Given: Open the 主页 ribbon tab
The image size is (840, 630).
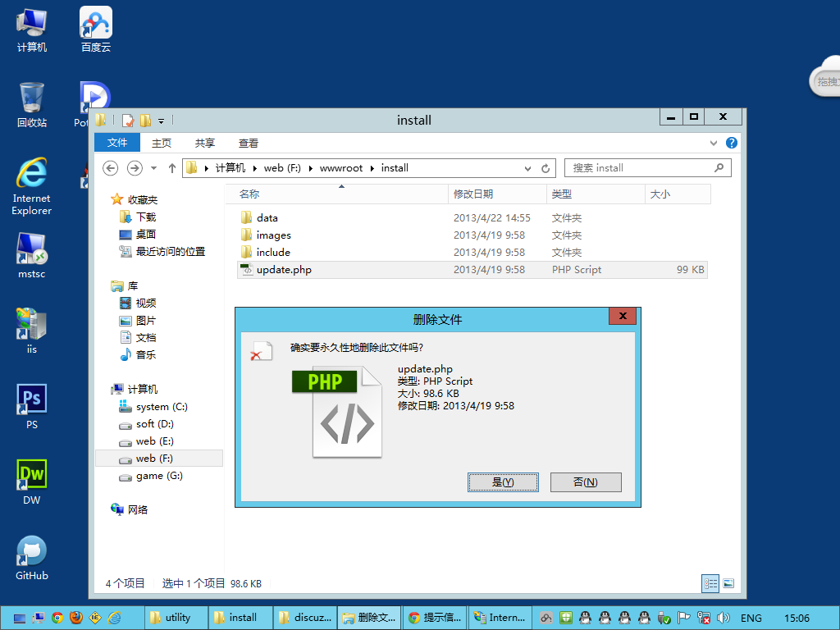Looking at the screenshot, I should 162,143.
